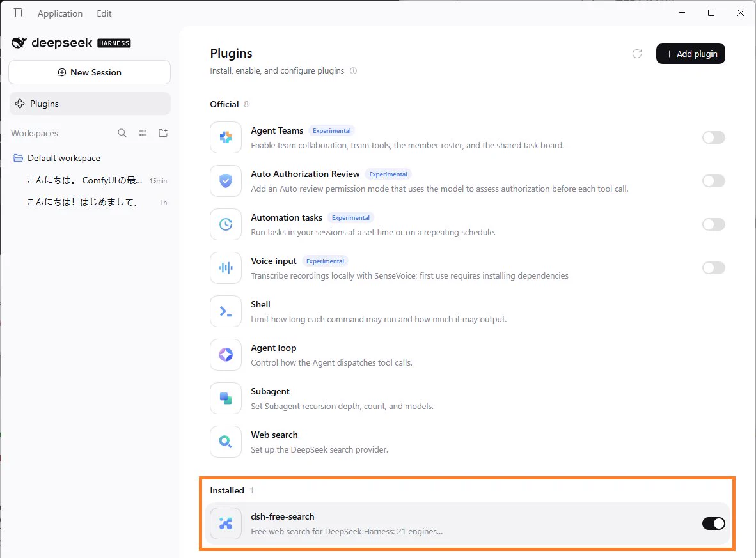Click the Web search plugin title
The width and height of the screenshot is (756, 558).
[274, 435]
